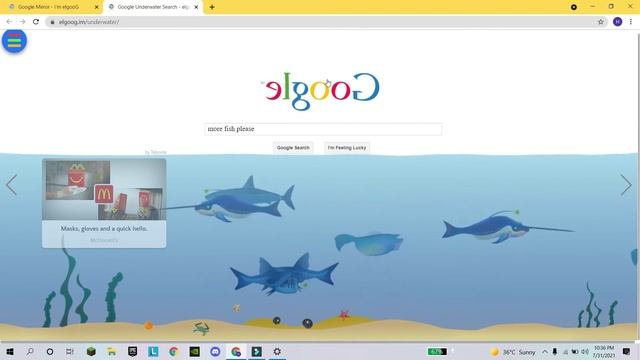
Task: Open Minecraft from the taskbar
Action: tap(91, 351)
